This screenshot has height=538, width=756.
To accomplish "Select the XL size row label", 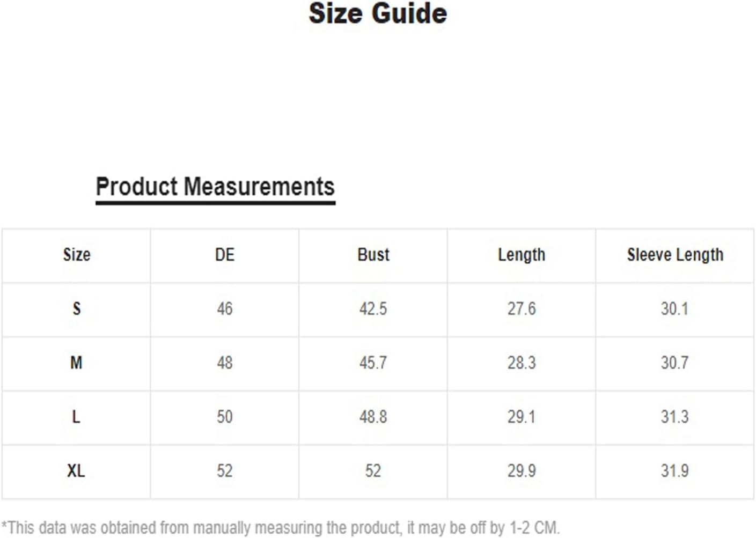I will point(76,471).
